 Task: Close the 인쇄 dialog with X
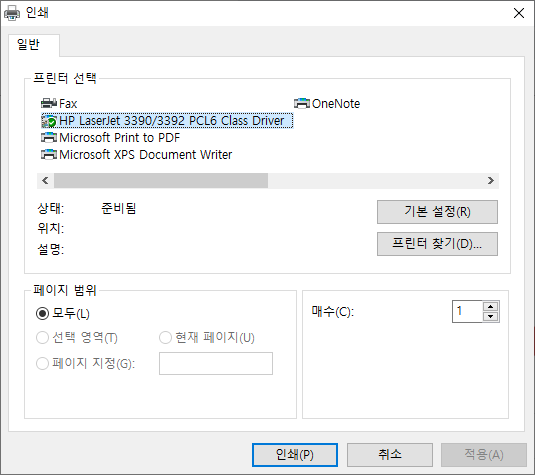519,13
